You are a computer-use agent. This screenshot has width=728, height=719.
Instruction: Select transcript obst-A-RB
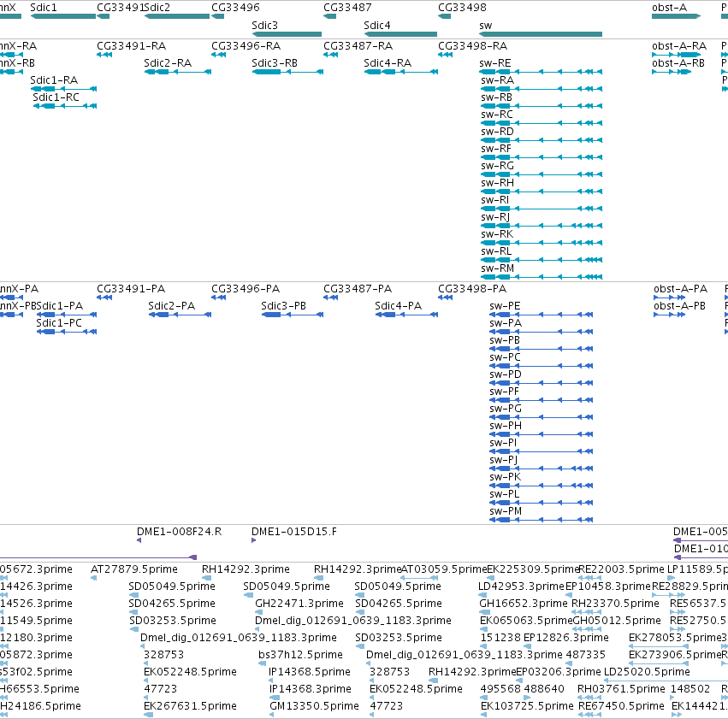pos(672,72)
